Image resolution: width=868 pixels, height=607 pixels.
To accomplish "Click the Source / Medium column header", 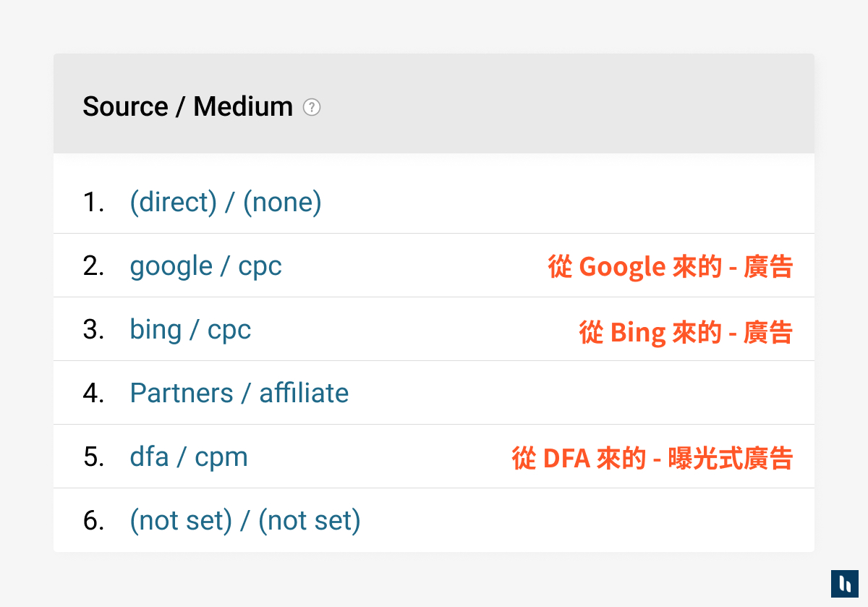I will [x=187, y=106].
